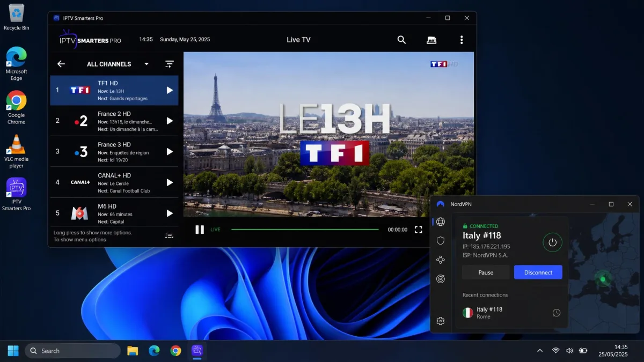Play France 2 HD using its play arrow
644x362 pixels.
[170, 121]
